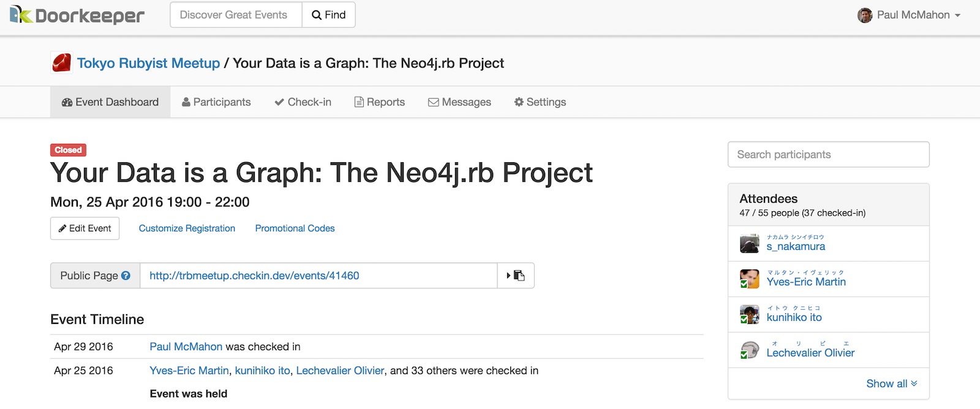The height and width of the screenshot is (409, 980).
Task: Focus the Search participants field
Action: pyautogui.click(x=828, y=154)
